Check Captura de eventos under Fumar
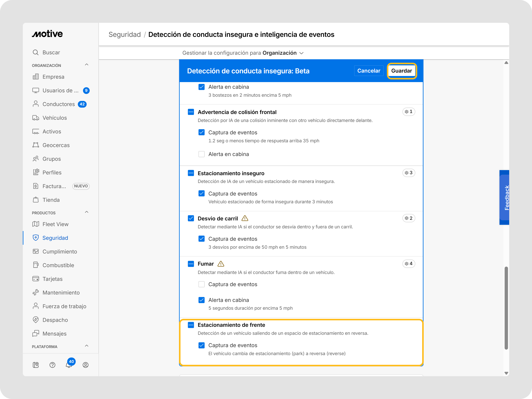This screenshot has width=532, height=399. 201,284
